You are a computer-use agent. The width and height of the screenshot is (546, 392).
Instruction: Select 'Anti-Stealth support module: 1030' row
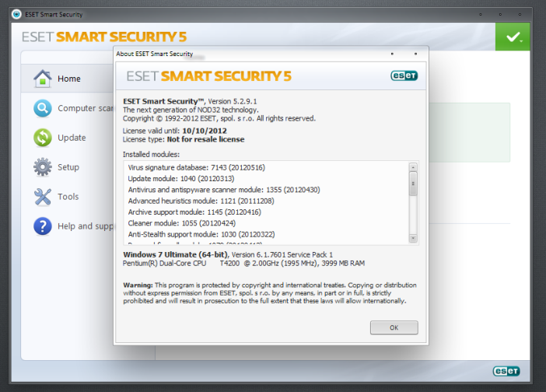[x=201, y=234]
